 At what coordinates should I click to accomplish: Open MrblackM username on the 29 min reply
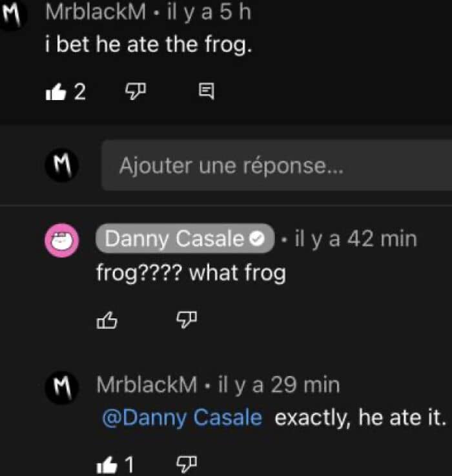(x=147, y=386)
